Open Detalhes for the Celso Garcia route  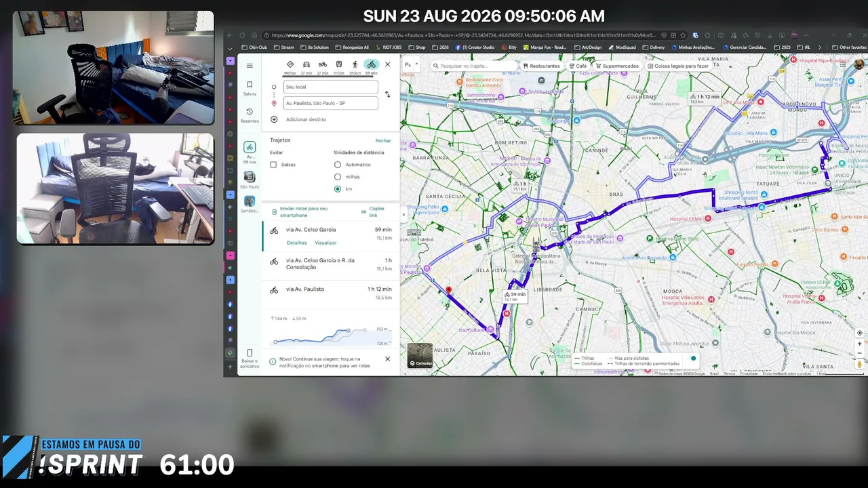coord(297,243)
